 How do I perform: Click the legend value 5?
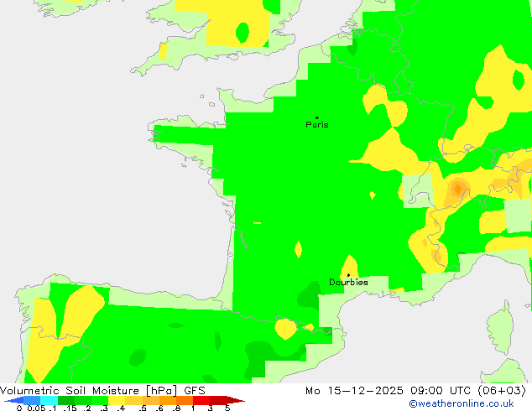pos(227,408)
